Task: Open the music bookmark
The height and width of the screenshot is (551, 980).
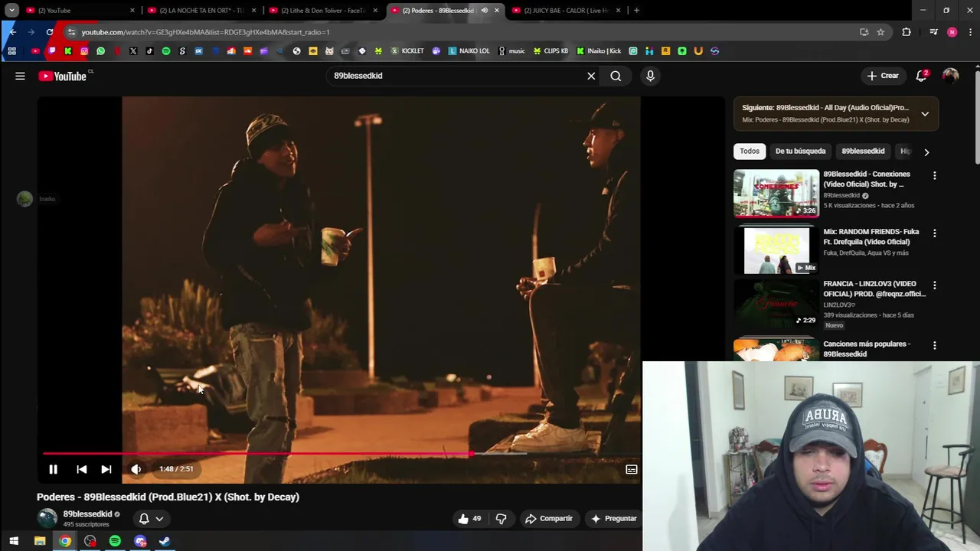Action: point(511,51)
